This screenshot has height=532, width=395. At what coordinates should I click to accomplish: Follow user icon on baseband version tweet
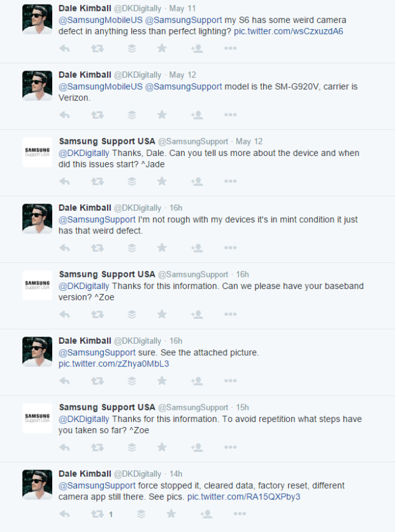(197, 314)
